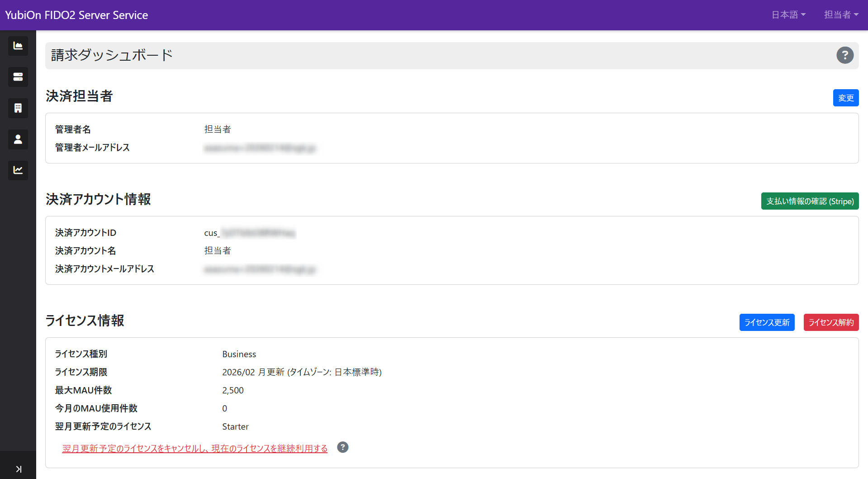Viewport: 868px width, 479px height.
Task: Open the user management sidebar icon
Action: [18, 139]
